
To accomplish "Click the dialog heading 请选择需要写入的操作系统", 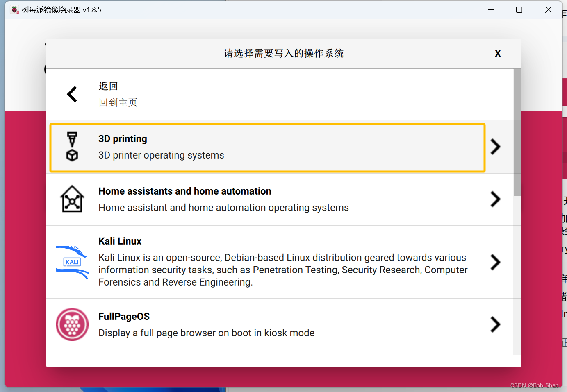I will (284, 54).
